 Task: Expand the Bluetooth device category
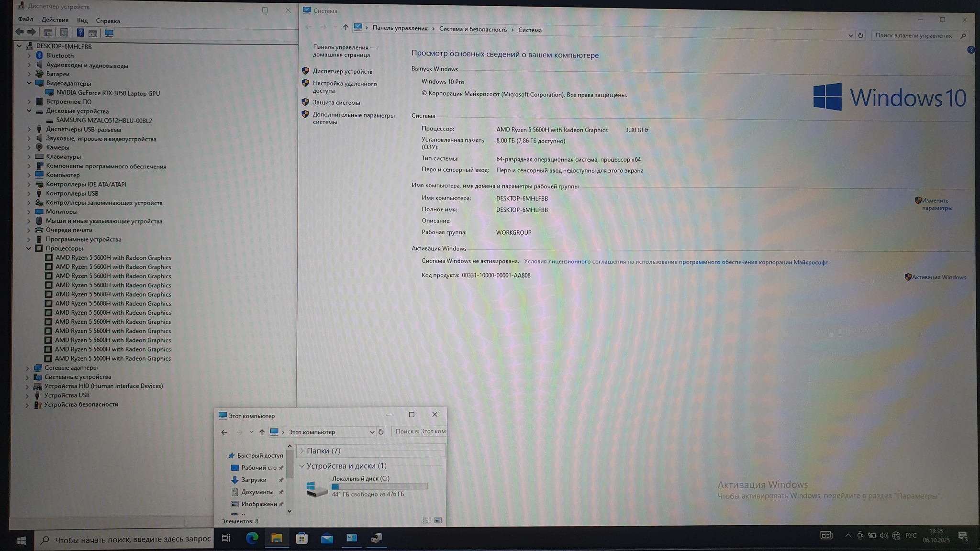[x=29, y=55]
